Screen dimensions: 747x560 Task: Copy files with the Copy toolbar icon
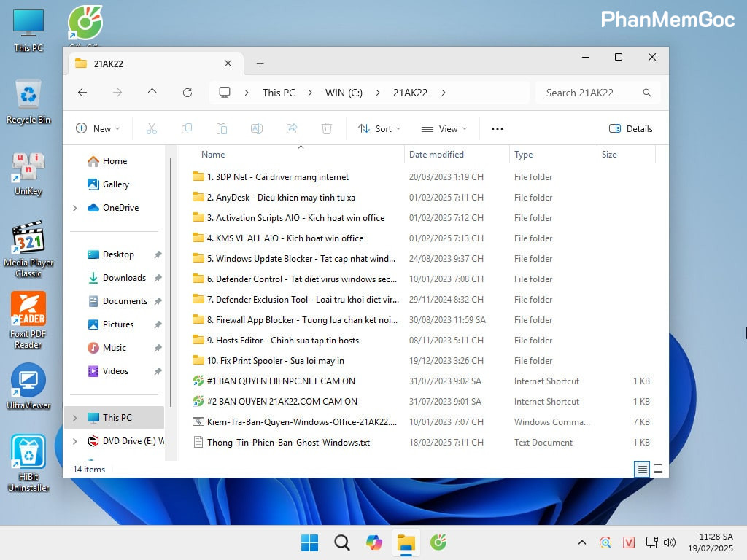click(x=187, y=128)
